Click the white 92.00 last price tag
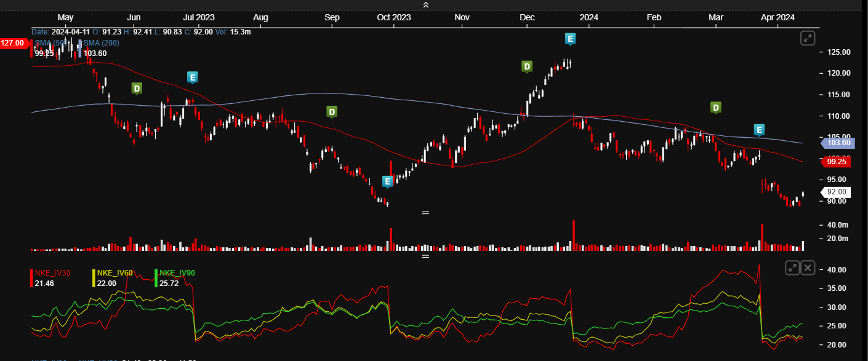The width and height of the screenshot is (868, 361). [x=837, y=192]
